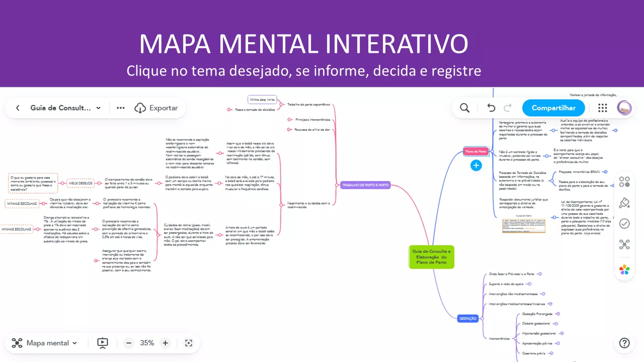Open the multicolor flower color picker
Image resolution: width=644 pixels, height=362 pixels.
pos(624,270)
